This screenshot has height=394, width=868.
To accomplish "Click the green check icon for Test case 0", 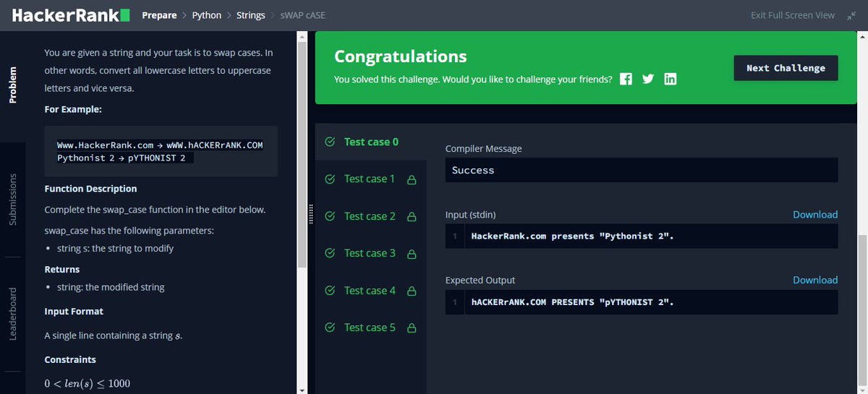I will point(330,142).
